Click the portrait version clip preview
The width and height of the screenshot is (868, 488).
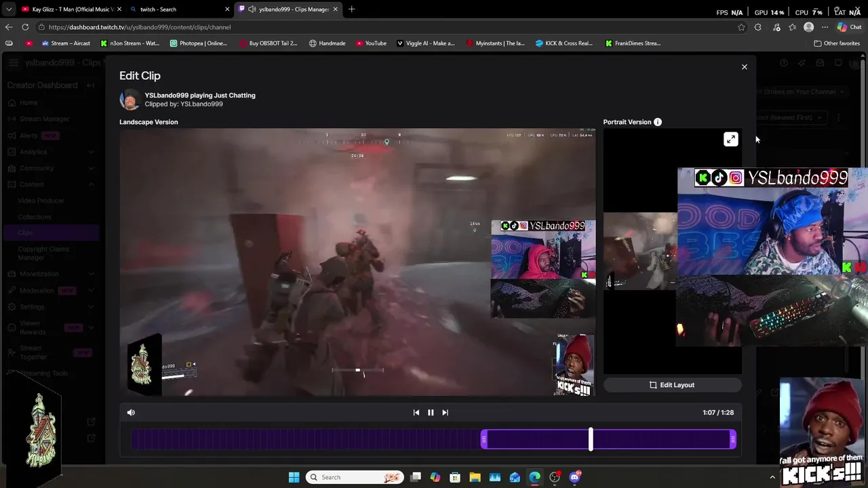pos(640,251)
